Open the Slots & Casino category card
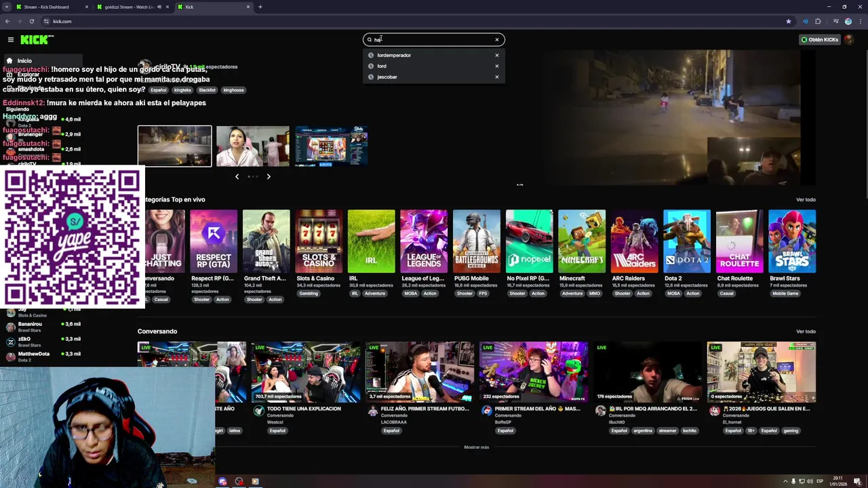 (x=319, y=241)
